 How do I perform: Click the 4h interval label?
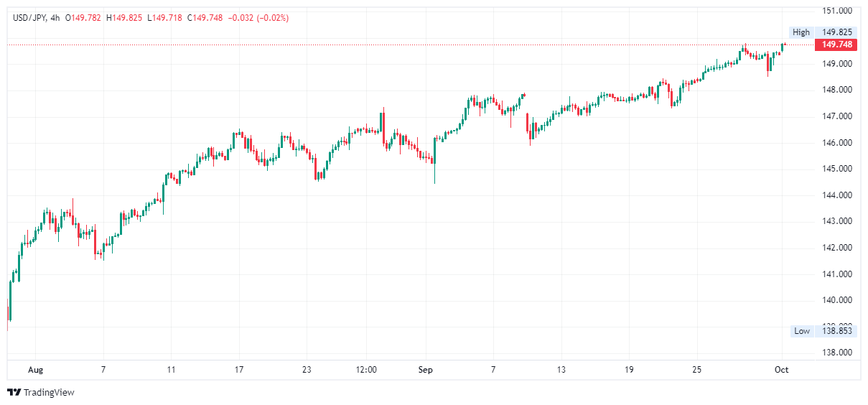(55, 18)
